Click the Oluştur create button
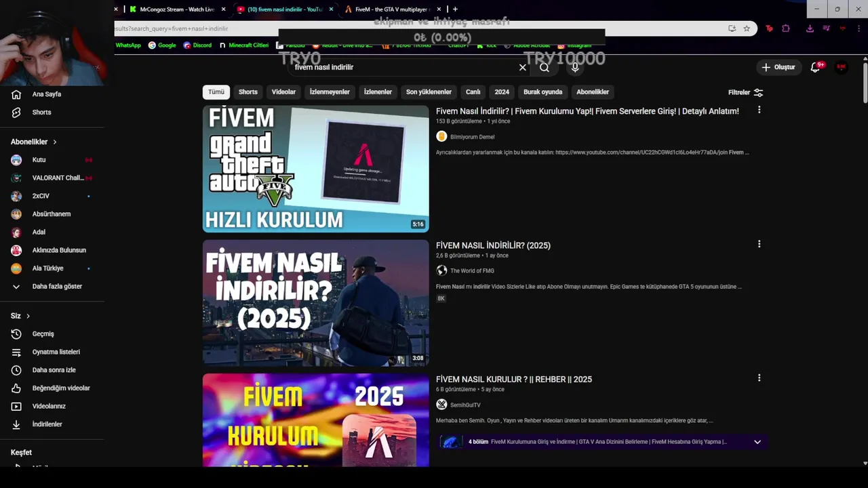This screenshot has width=868, height=488. pyautogui.click(x=778, y=67)
